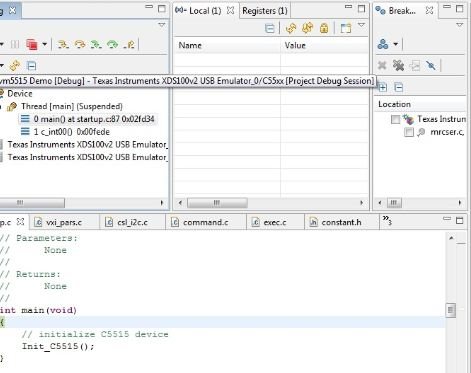
Task: Open the Local view menu triangle
Action: 361,25
